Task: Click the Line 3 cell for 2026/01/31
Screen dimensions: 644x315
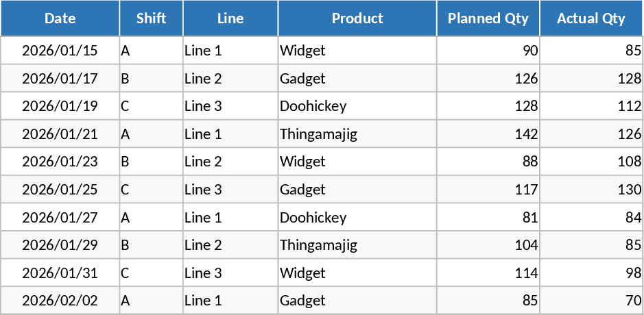Action: tap(230, 273)
